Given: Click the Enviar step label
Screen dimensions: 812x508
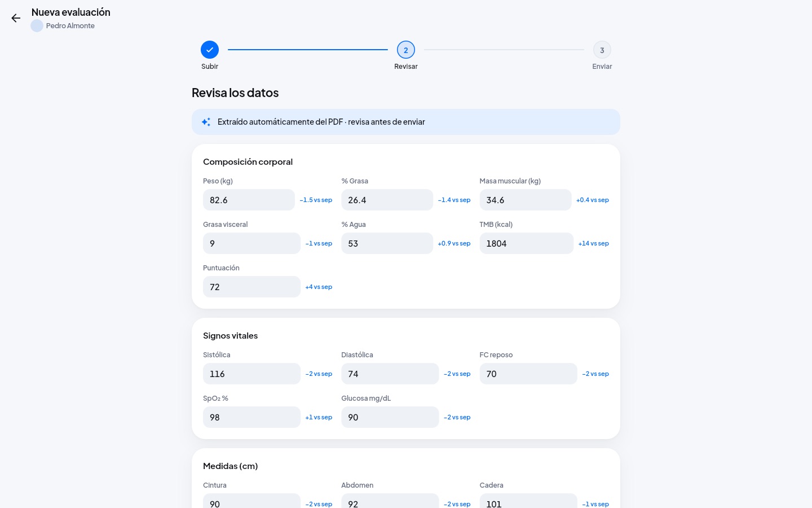Looking at the screenshot, I should (602, 67).
